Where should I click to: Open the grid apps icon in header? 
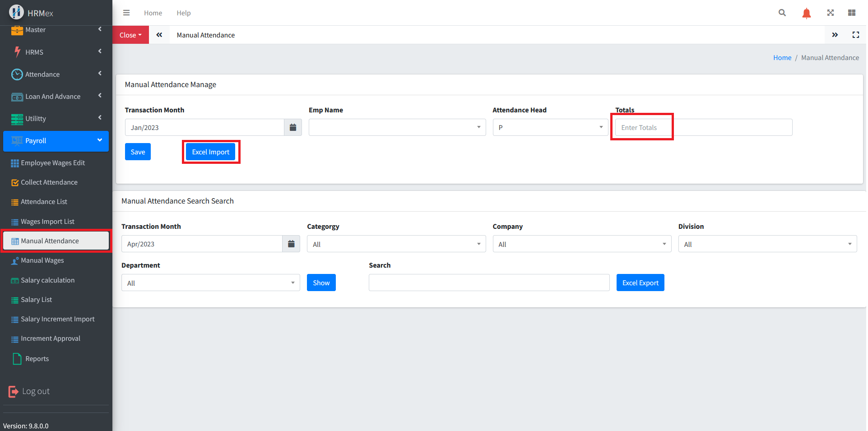851,13
